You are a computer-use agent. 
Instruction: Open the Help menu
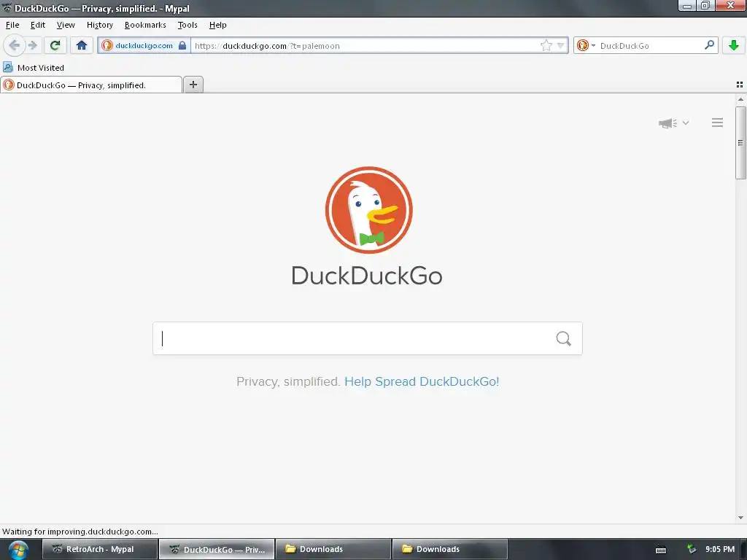[x=217, y=25]
